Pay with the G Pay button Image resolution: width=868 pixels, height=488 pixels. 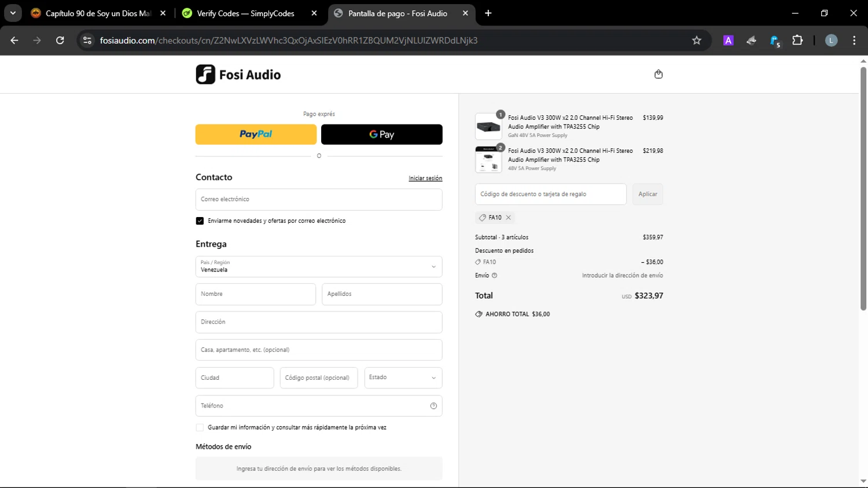pyautogui.click(x=382, y=134)
